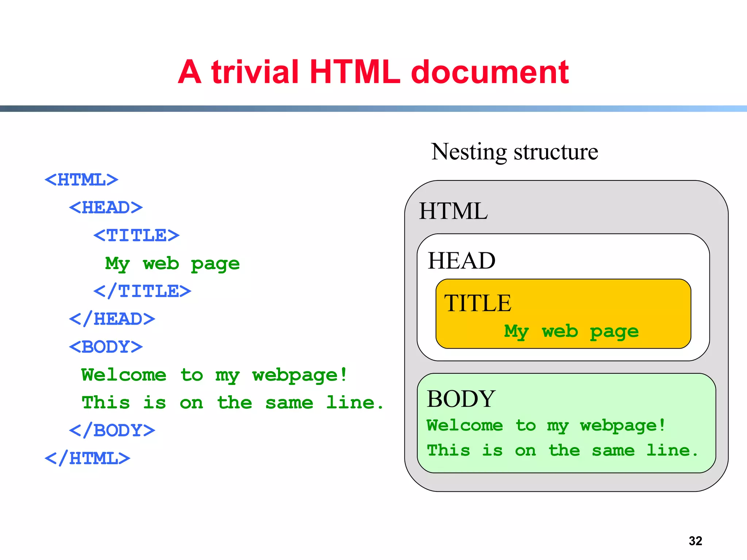Click the closing </TITLE> tag
Viewport: 747px width, 560px height.
[x=142, y=291]
